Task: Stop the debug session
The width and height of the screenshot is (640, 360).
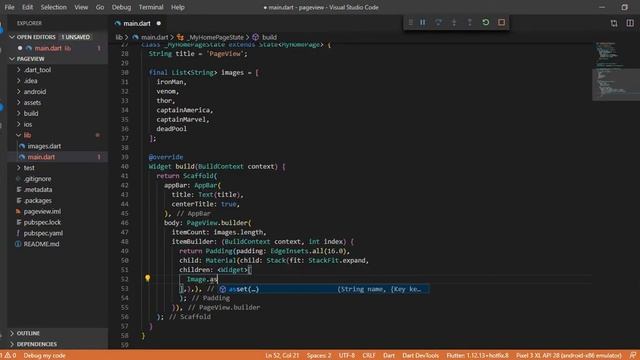Action: click(x=501, y=22)
